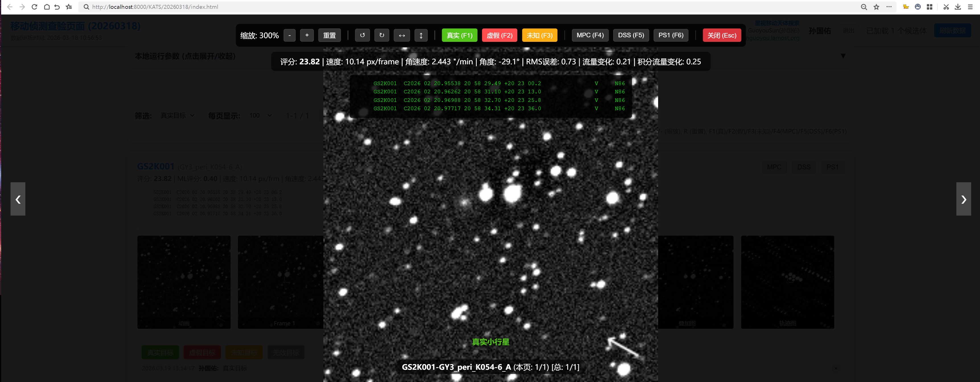
Task: Reset zoom with 重置 button
Action: pyautogui.click(x=329, y=35)
